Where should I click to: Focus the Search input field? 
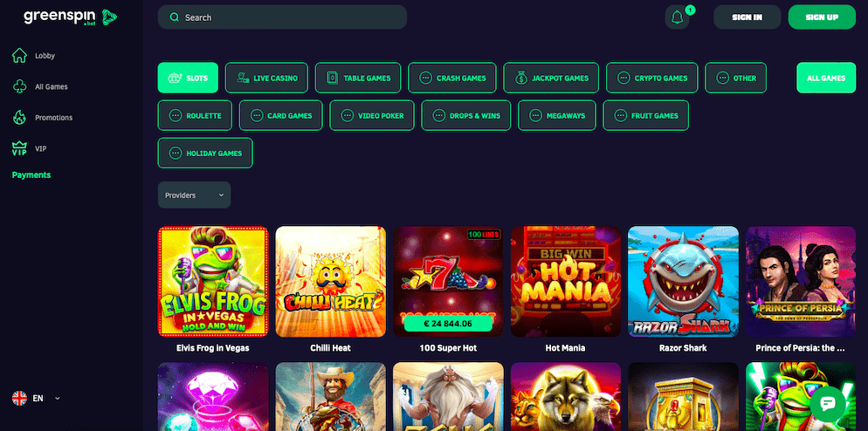click(282, 17)
